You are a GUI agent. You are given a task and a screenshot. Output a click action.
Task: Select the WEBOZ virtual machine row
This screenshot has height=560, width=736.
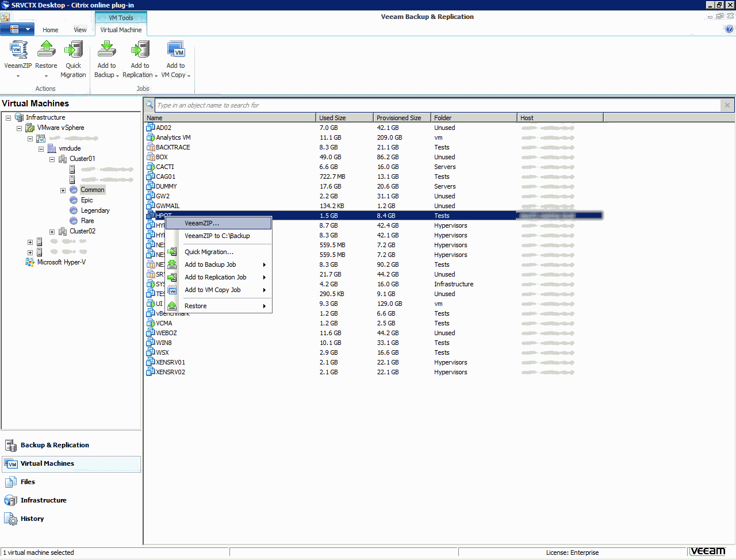tap(374, 333)
